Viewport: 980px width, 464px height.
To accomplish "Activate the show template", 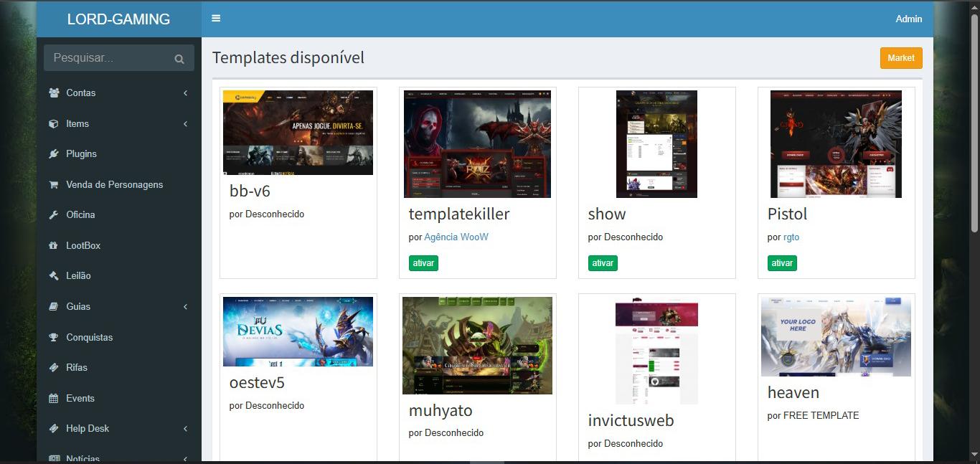I will tap(603, 263).
